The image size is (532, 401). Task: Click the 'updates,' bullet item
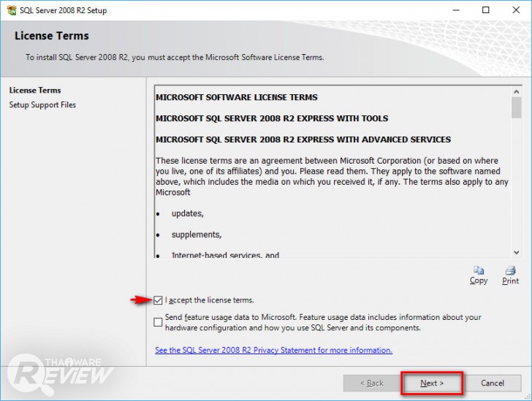coord(187,214)
